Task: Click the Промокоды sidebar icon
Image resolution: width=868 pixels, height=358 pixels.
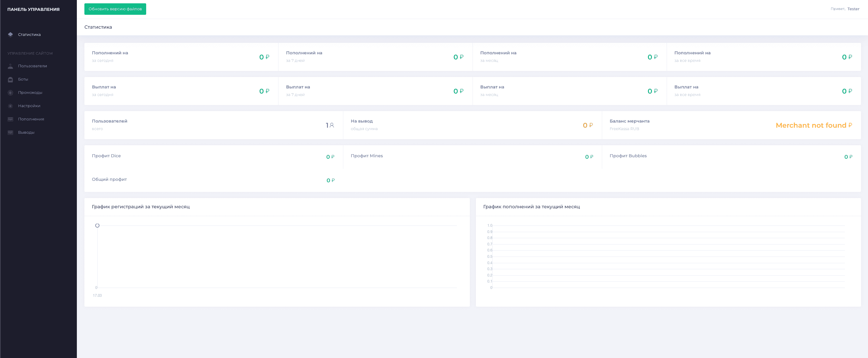Action: point(11,92)
